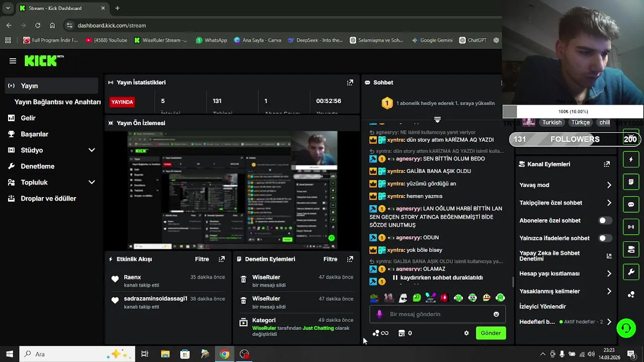Screen dimensions: 644x362
Task: Select the red siren emote in chat
Action: (444, 298)
